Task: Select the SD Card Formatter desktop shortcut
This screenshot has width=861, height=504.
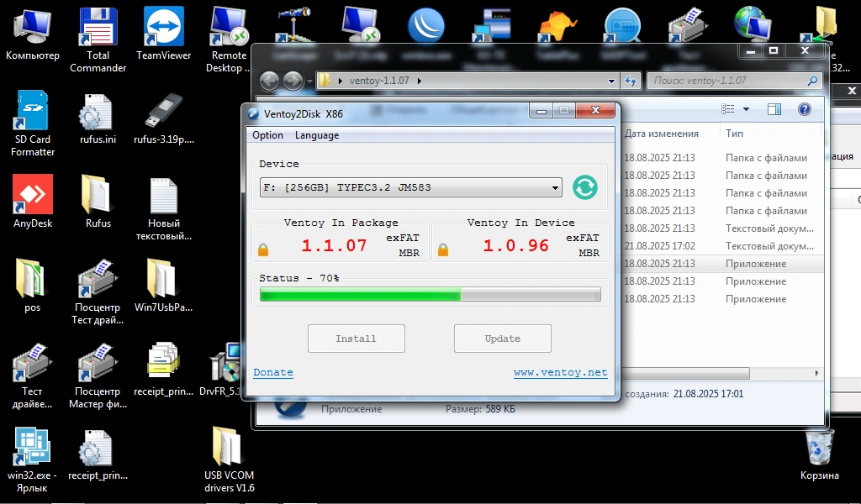Action: click(33, 124)
